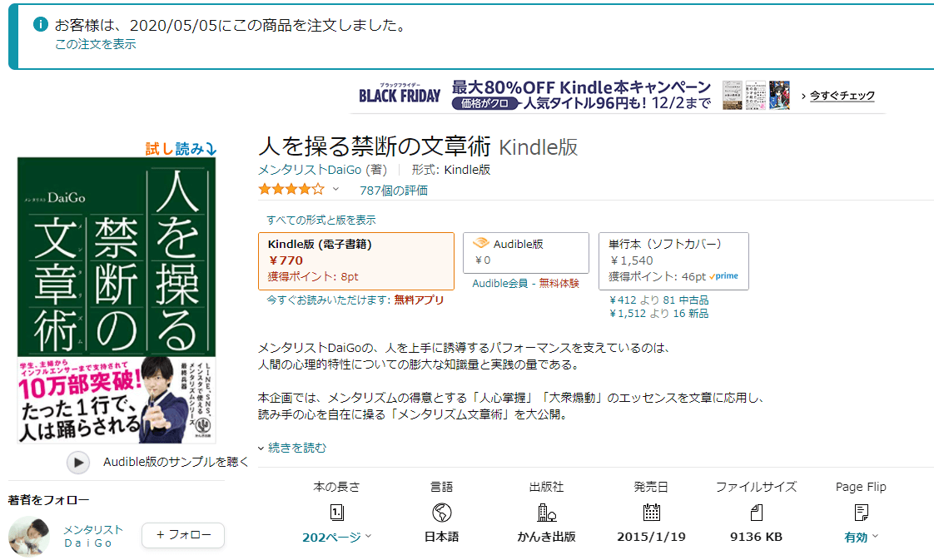Click the star rating icons
This screenshot has width=934, height=560.
coord(291,190)
